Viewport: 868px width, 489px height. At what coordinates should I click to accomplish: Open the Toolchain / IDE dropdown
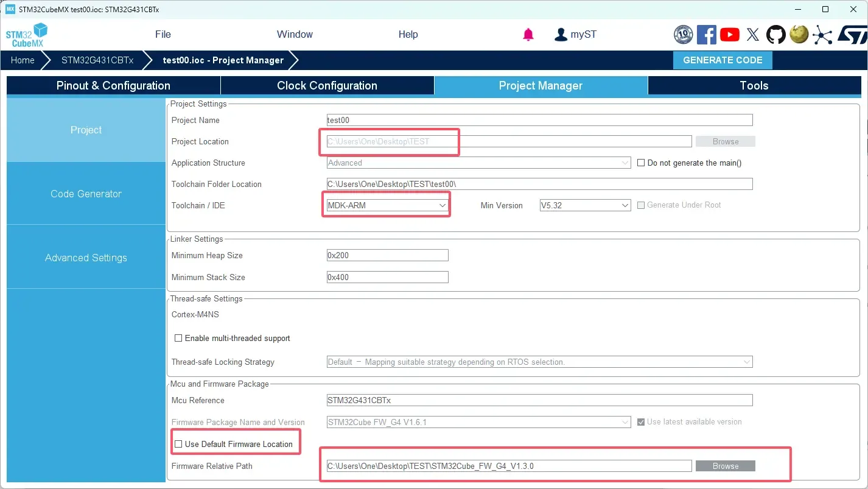(x=387, y=206)
